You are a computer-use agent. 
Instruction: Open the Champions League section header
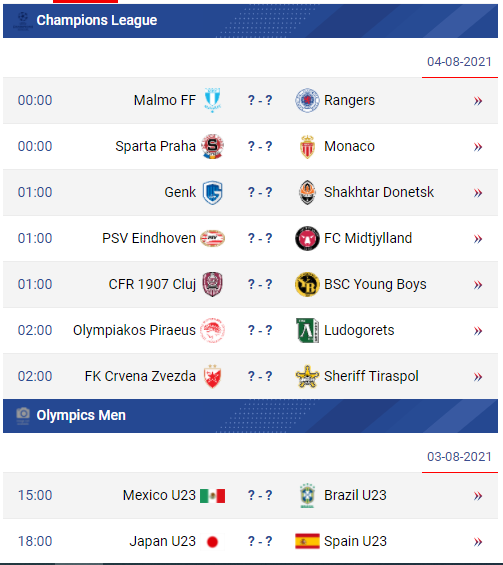click(250, 21)
